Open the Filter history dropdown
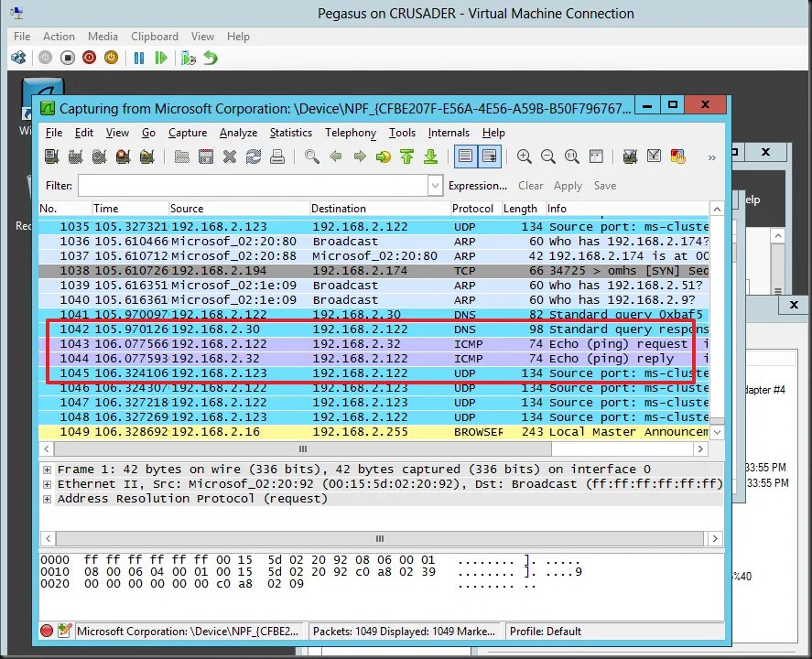This screenshot has width=812, height=659. [436, 185]
